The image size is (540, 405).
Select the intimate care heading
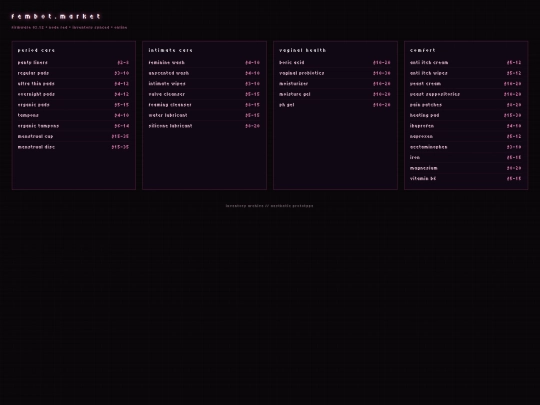170,50
